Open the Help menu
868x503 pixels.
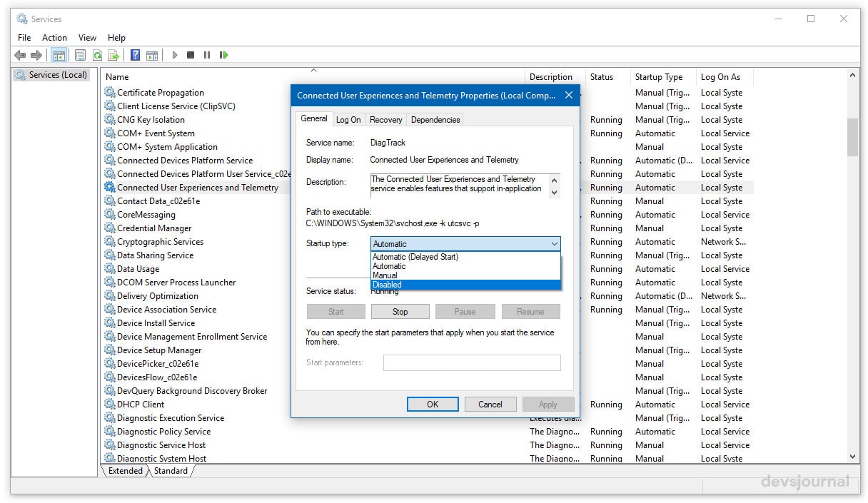click(x=116, y=38)
